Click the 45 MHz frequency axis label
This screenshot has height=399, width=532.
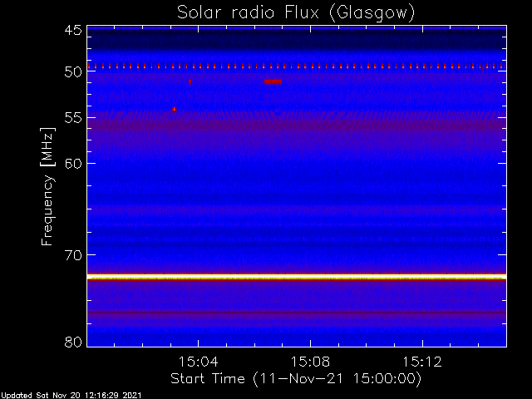point(73,30)
